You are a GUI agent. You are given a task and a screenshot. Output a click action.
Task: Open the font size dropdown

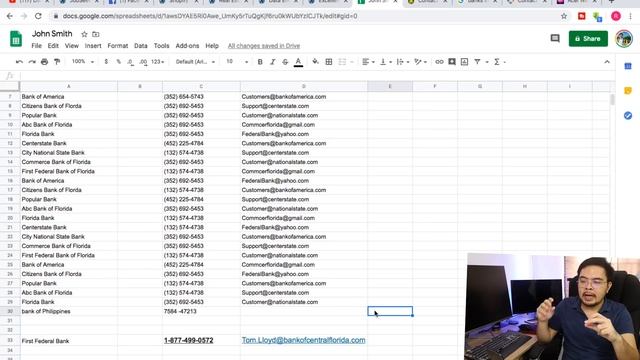(x=237, y=62)
